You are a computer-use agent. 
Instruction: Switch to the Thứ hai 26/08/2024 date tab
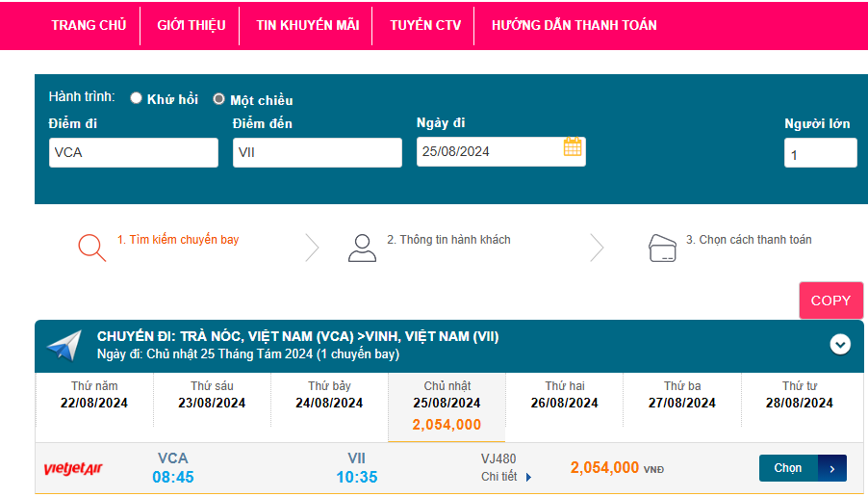pyautogui.click(x=565, y=395)
